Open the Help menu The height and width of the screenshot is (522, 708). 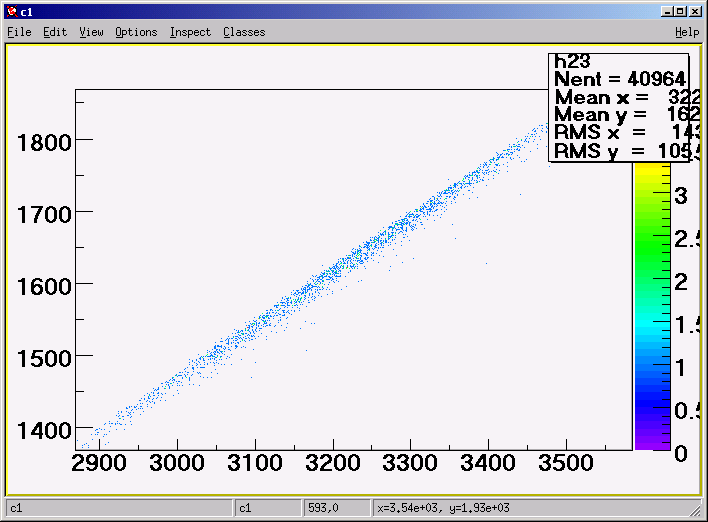pyautogui.click(x=687, y=32)
